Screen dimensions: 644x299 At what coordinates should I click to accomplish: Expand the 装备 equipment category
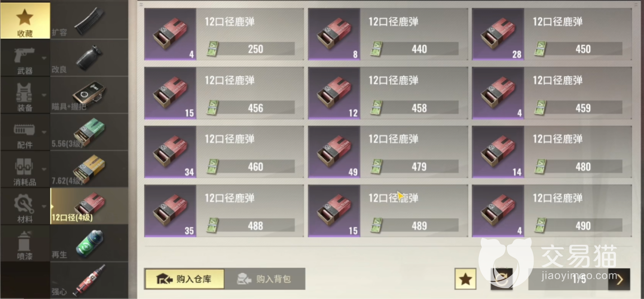tap(25, 95)
